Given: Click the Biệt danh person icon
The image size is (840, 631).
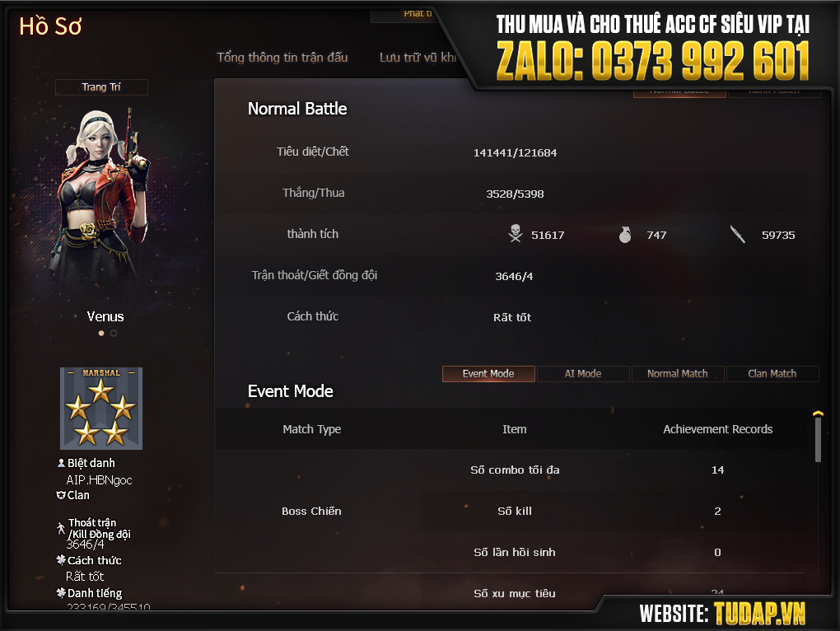Looking at the screenshot, I should 61,463.
